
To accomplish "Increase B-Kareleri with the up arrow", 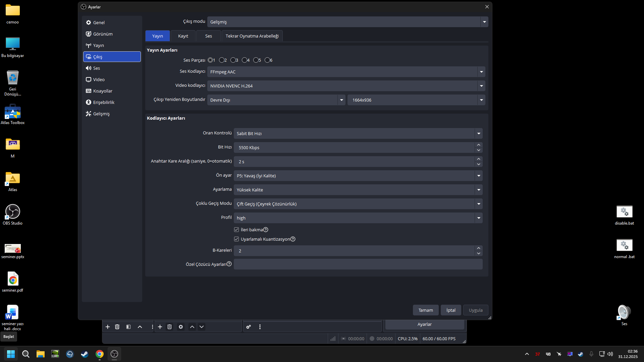I will tap(479, 248).
